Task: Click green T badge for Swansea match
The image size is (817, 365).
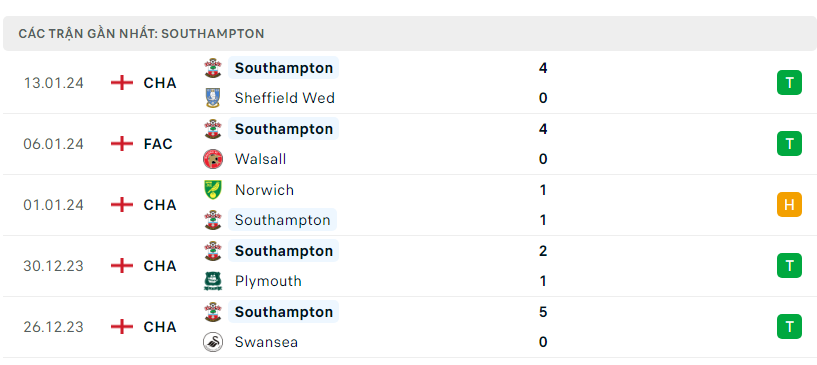Action: coord(789,326)
